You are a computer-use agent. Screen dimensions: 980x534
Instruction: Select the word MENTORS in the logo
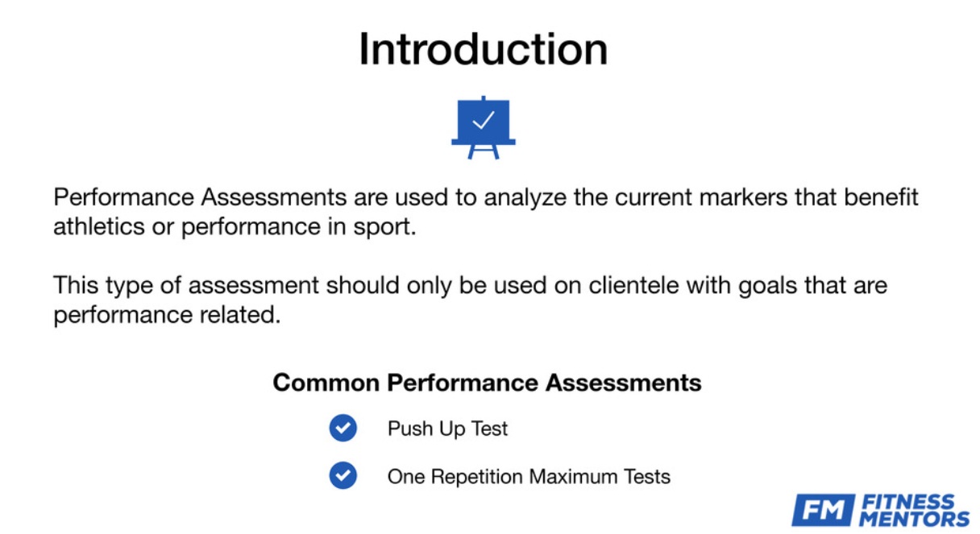coord(914,519)
